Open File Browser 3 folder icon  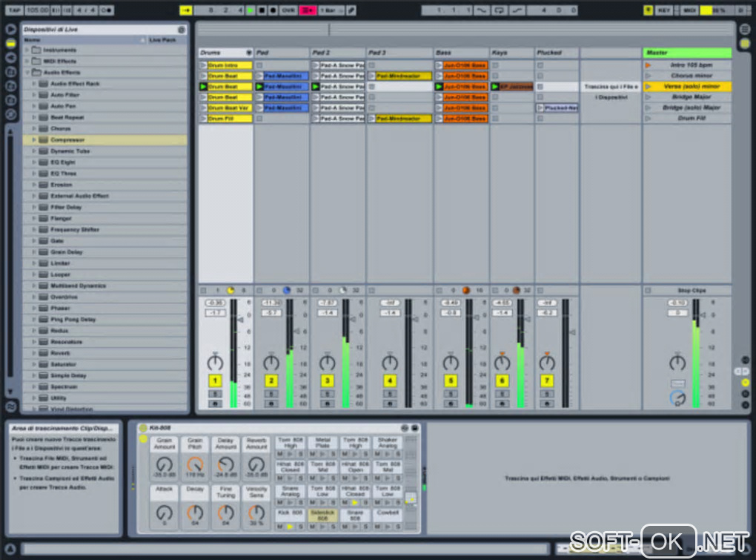pos(10,100)
